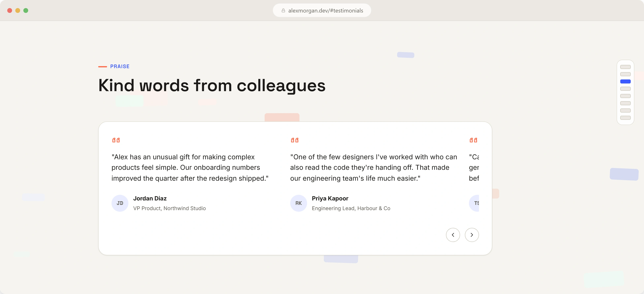The width and height of the screenshot is (644, 294).
Task: Click the PRAISE section label
Action: (120, 66)
